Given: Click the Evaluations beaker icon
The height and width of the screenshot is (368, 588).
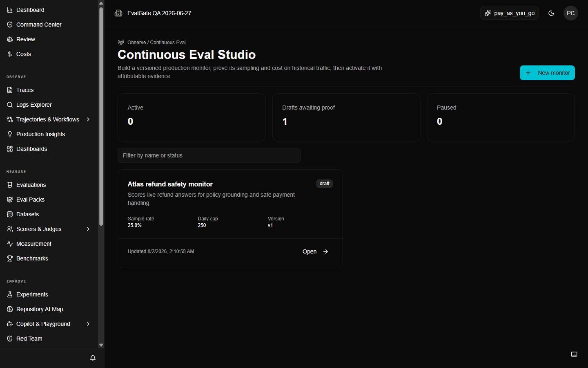Looking at the screenshot, I should tap(10, 185).
